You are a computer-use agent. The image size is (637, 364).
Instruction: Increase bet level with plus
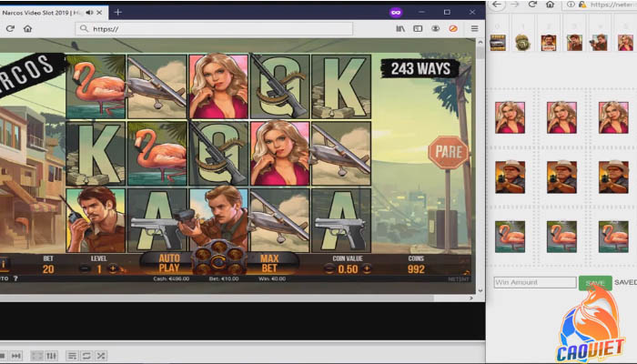click(113, 268)
